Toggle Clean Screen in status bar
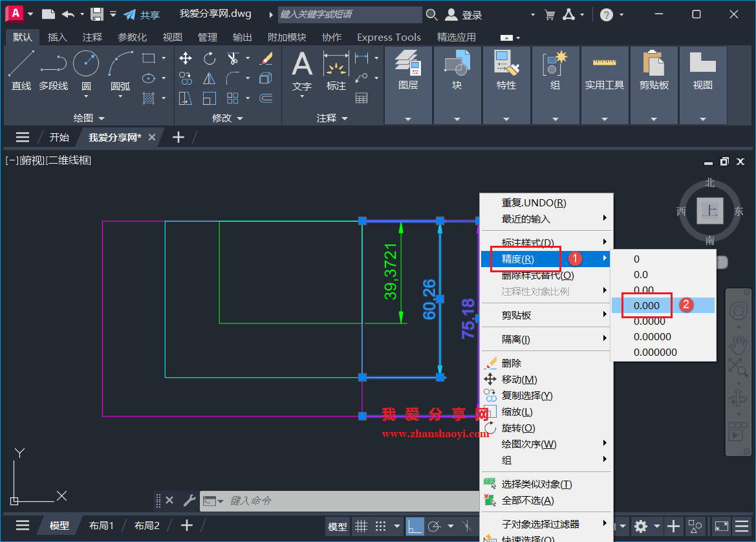The width and height of the screenshot is (756, 542). point(721,526)
